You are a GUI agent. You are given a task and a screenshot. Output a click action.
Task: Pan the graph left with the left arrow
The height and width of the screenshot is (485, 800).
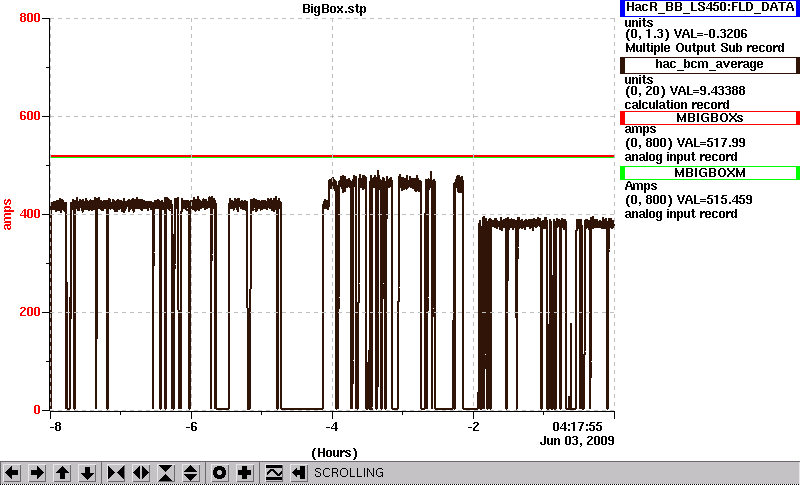click(12, 473)
